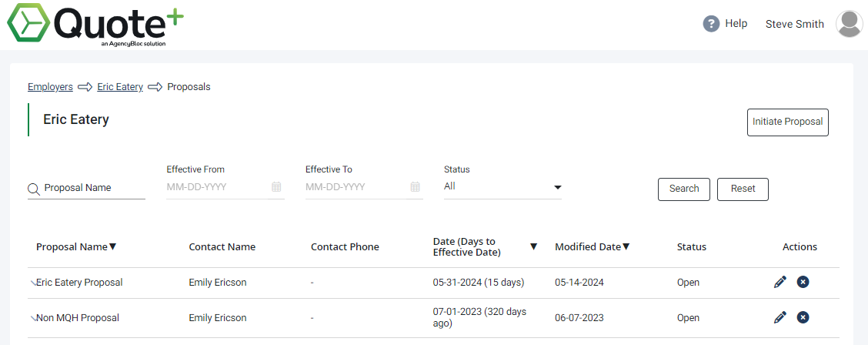Click the Proposals breadcrumb text
Viewport: 868px width, 345px height.
pos(189,87)
